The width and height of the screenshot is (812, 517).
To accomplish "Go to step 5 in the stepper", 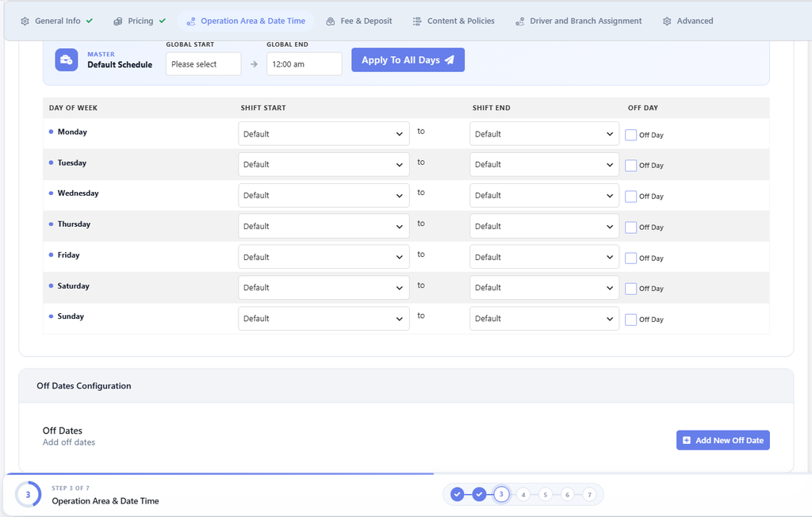I will click(x=546, y=495).
